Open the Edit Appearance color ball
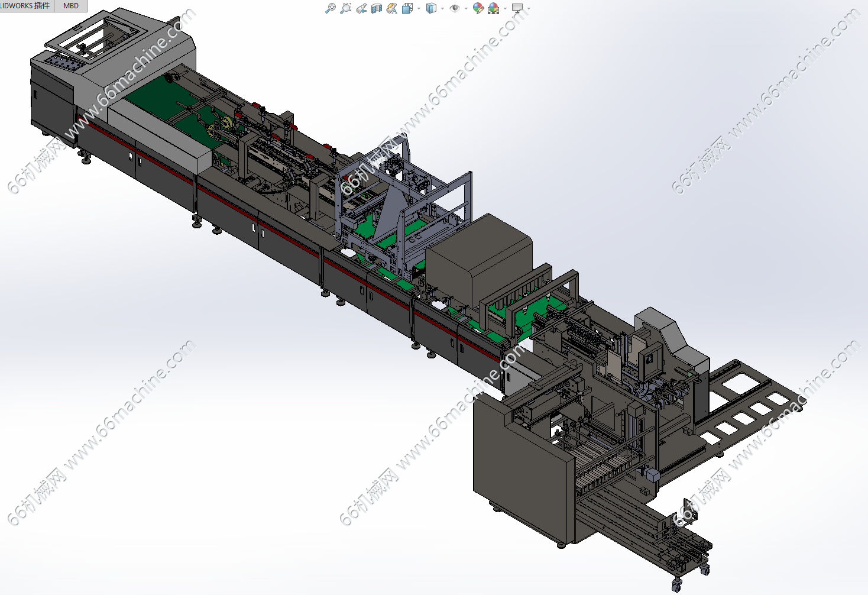Viewport: 868px width, 595px height. point(478,8)
